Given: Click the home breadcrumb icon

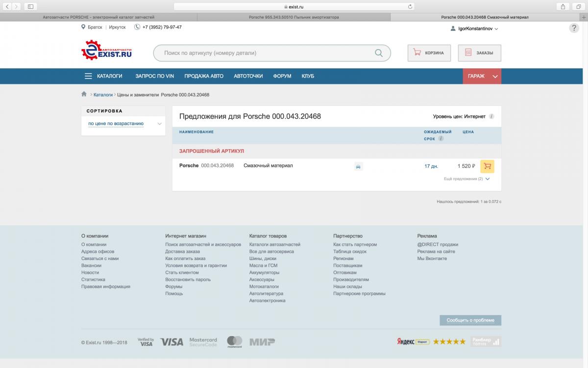Looking at the screenshot, I should (84, 94).
